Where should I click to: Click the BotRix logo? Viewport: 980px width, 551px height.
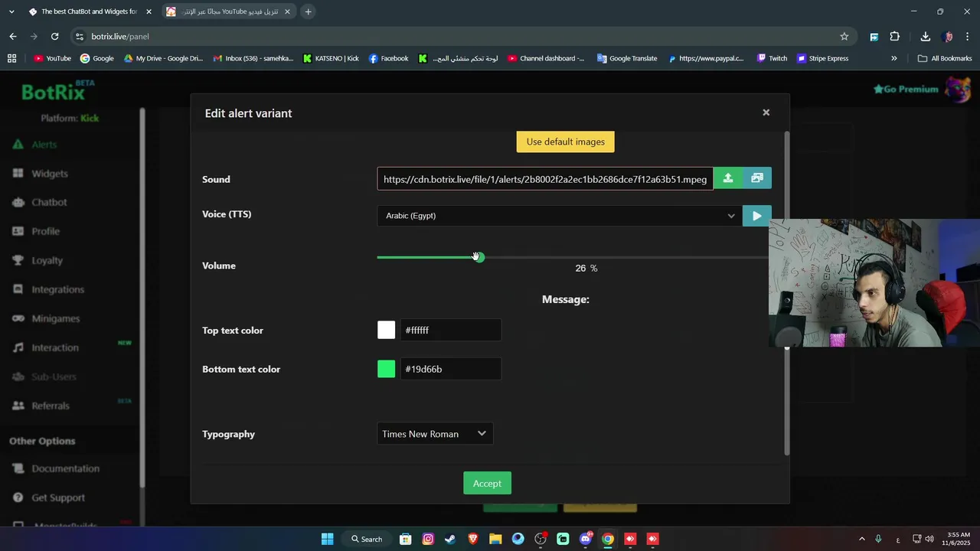[57, 91]
